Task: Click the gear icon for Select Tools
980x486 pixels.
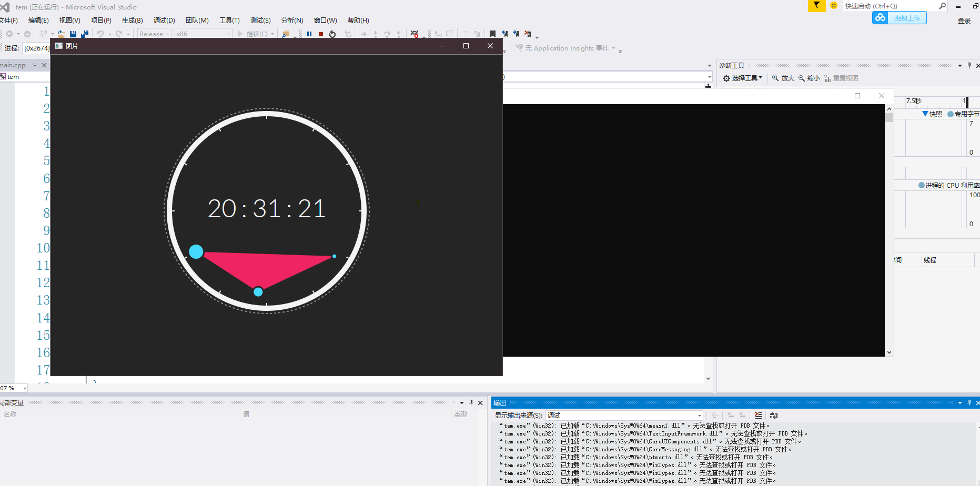Action: pyautogui.click(x=726, y=78)
